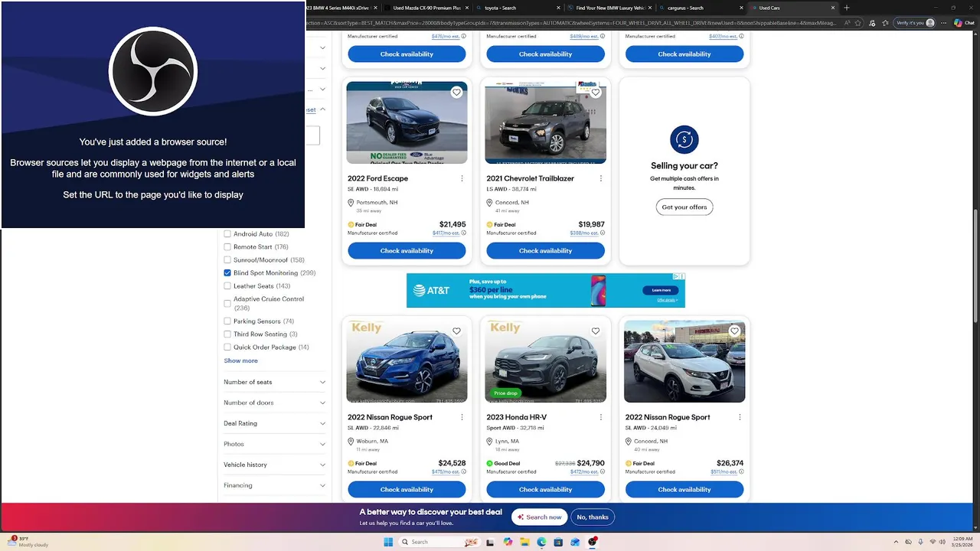Click Get your offers button
Screen dimensions: 980x551
point(684,207)
